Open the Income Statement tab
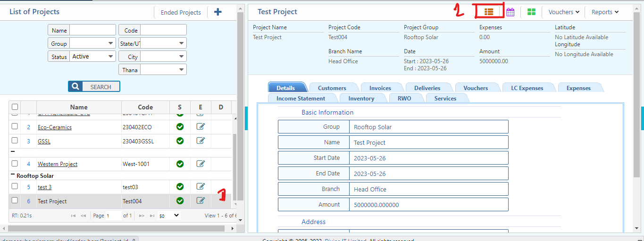 pyautogui.click(x=301, y=98)
